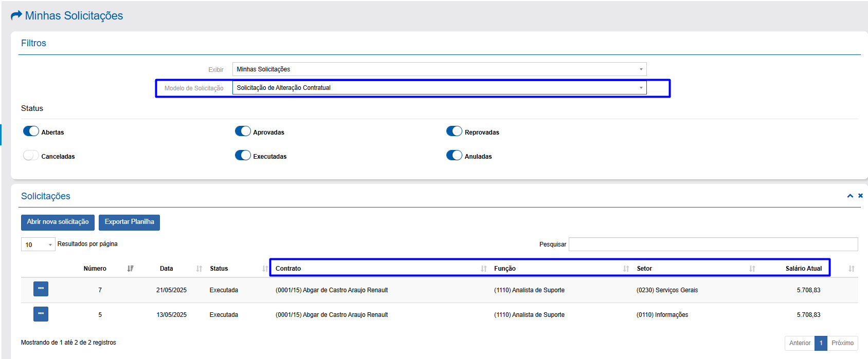The height and width of the screenshot is (359, 868).
Task: Disable the Abertas status toggle
Action: (x=31, y=131)
